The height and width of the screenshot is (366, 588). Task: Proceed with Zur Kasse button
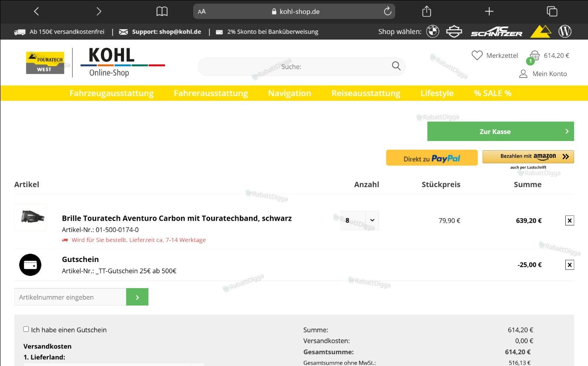(501, 131)
